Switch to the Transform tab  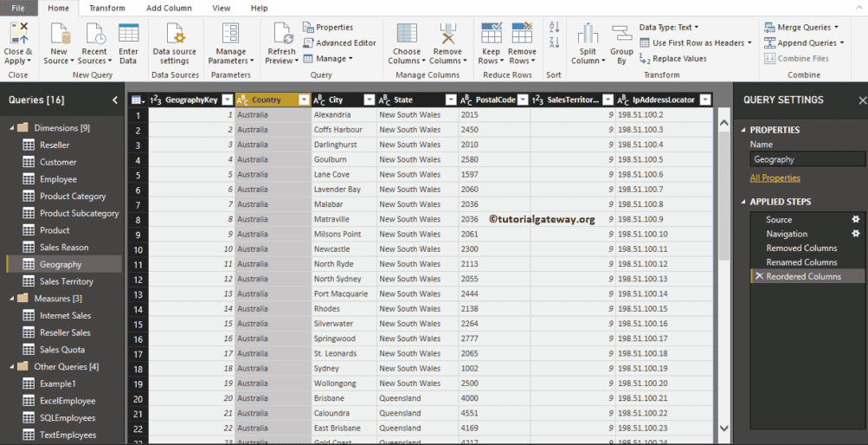coord(106,8)
